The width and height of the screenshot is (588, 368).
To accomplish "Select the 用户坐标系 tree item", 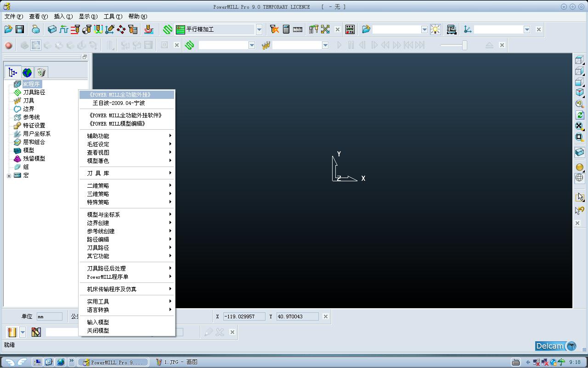I will pyautogui.click(x=37, y=133).
